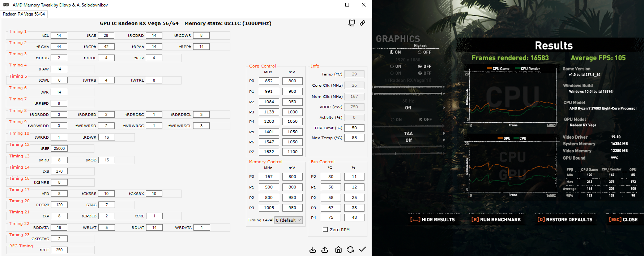Click right arrow of Off below 60 Hz
The width and height of the screenshot is (644, 256).
pos(444,108)
